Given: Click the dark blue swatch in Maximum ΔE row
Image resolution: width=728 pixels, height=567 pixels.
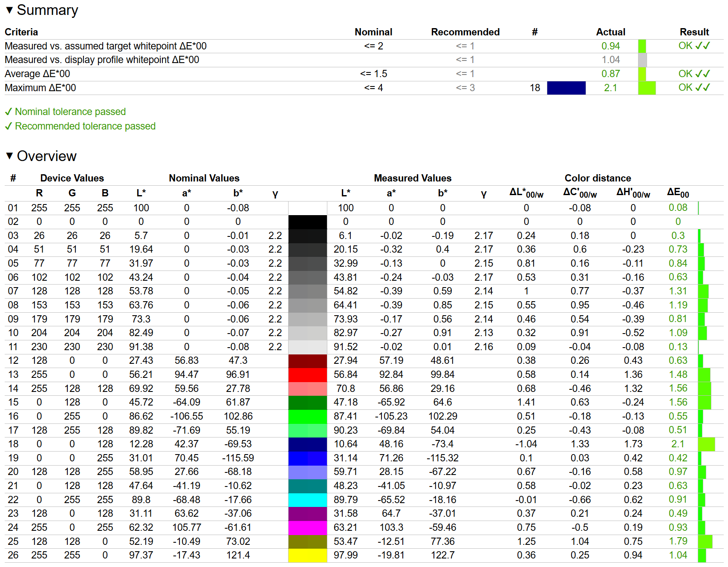Looking at the screenshot, I should point(566,88).
